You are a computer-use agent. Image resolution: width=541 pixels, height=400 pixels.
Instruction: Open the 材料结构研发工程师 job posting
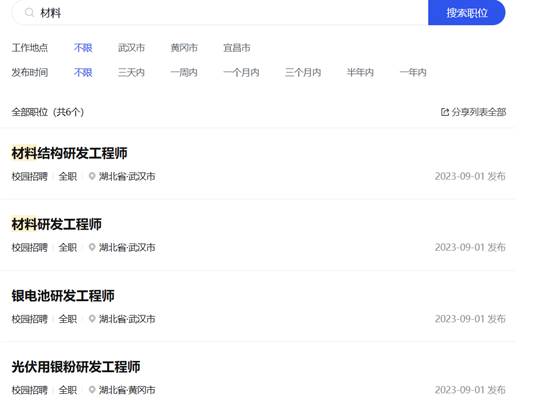69,153
